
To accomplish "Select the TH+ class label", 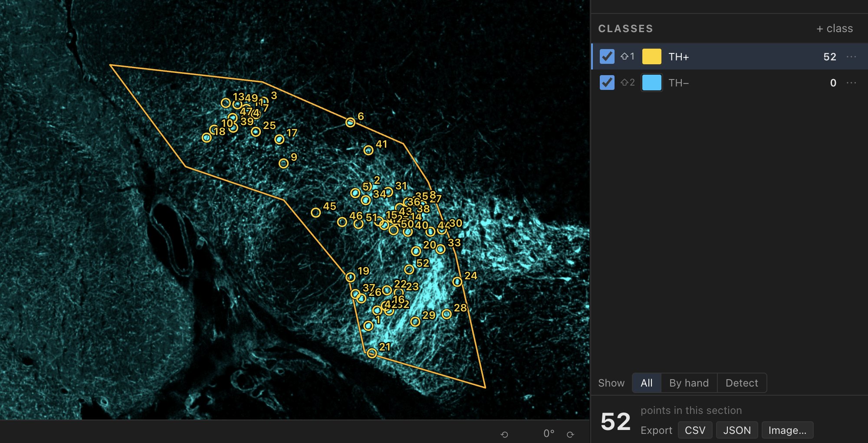I will 679,57.
